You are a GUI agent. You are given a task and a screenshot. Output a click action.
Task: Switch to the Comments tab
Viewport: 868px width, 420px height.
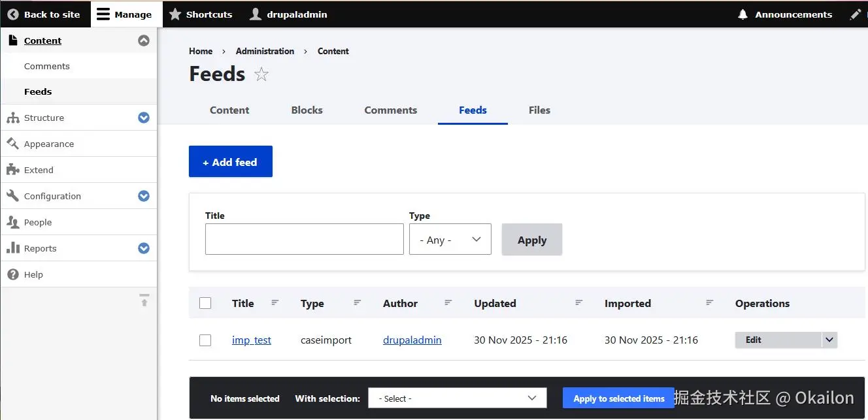(391, 110)
